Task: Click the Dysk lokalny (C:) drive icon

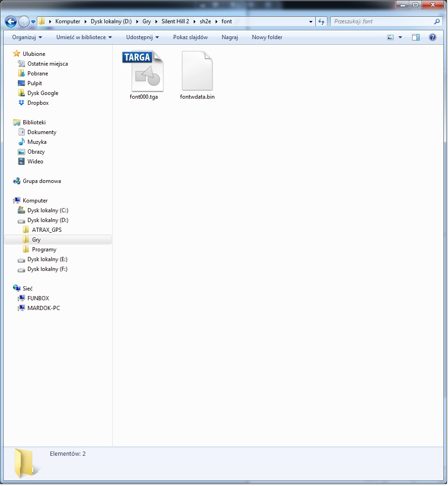Action: (x=21, y=210)
